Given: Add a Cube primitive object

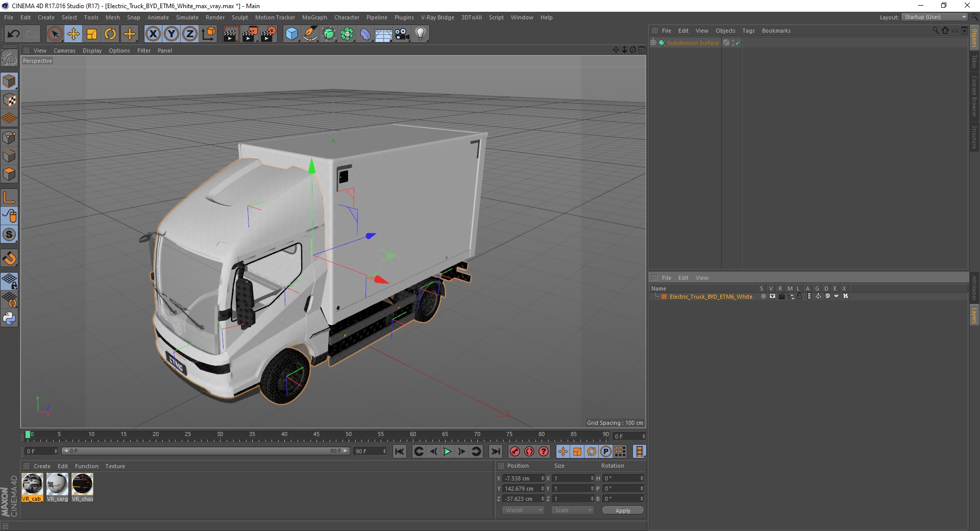Looking at the screenshot, I should coord(291,34).
